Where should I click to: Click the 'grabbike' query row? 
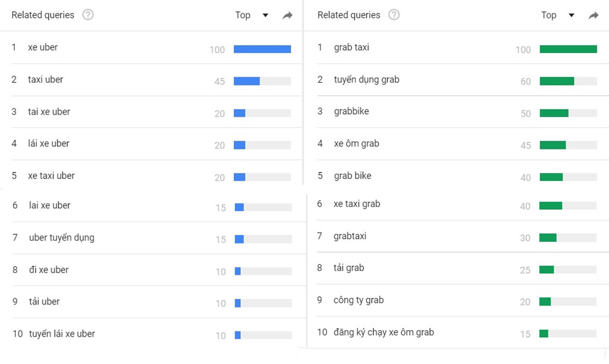pos(457,112)
